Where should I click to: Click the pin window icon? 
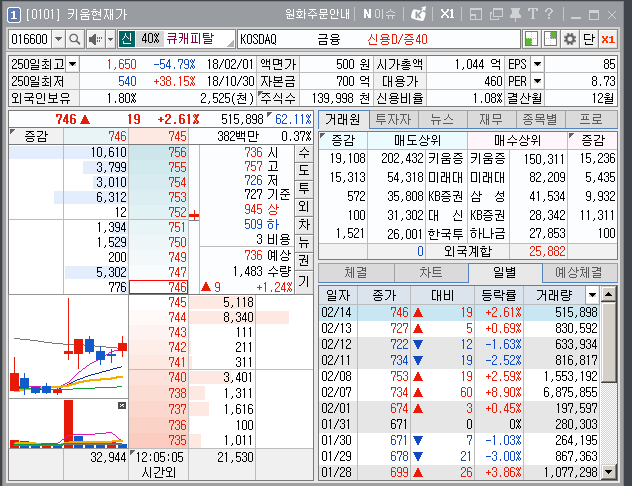515,15
